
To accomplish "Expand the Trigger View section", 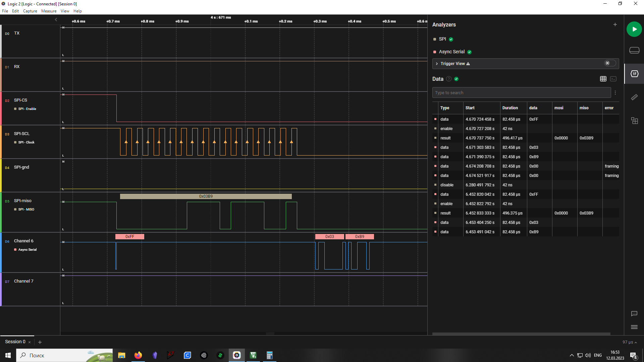I will (437, 64).
